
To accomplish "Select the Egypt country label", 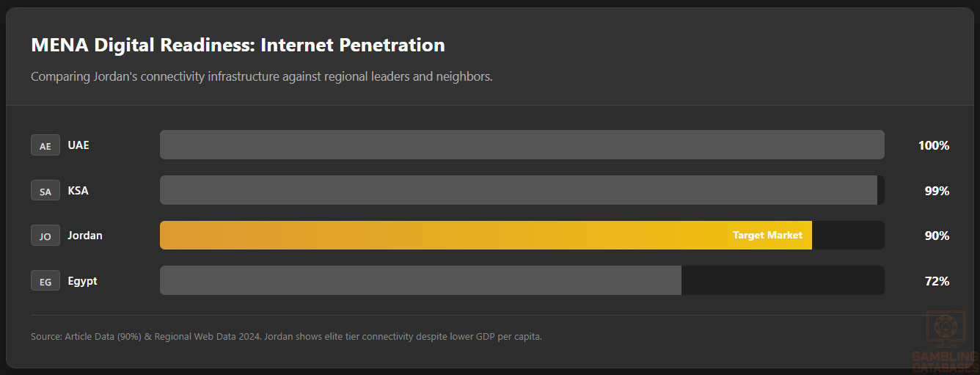I will (82, 281).
